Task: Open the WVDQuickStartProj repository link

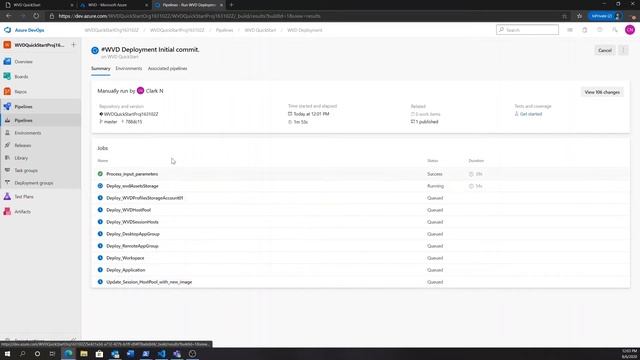Action: coord(131,114)
